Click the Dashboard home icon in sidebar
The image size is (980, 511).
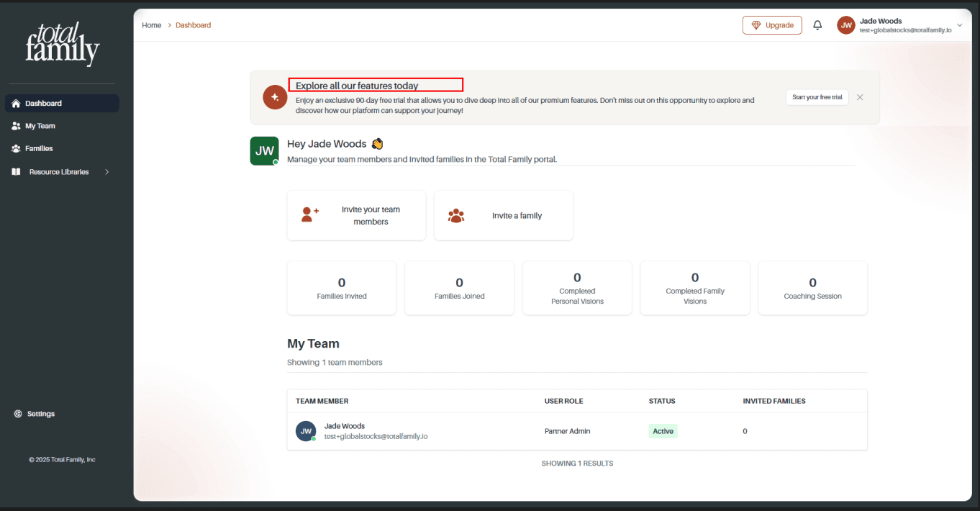pos(16,104)
